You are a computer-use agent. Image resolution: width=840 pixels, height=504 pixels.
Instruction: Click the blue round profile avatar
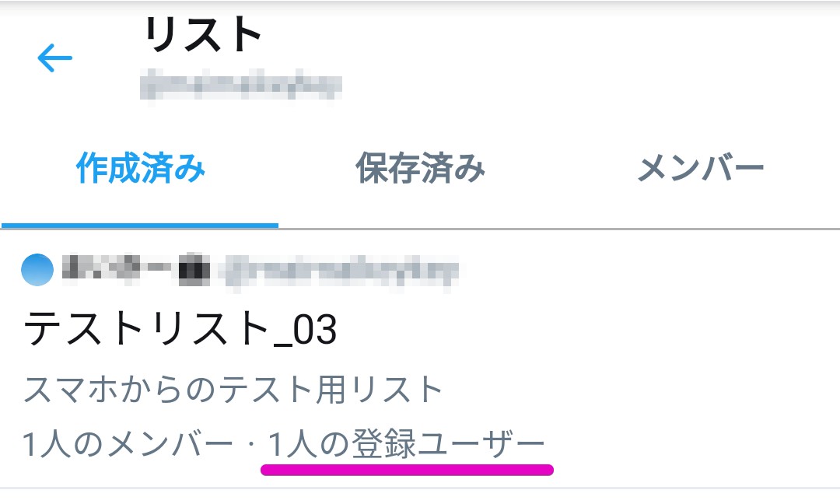click(37, 269)
